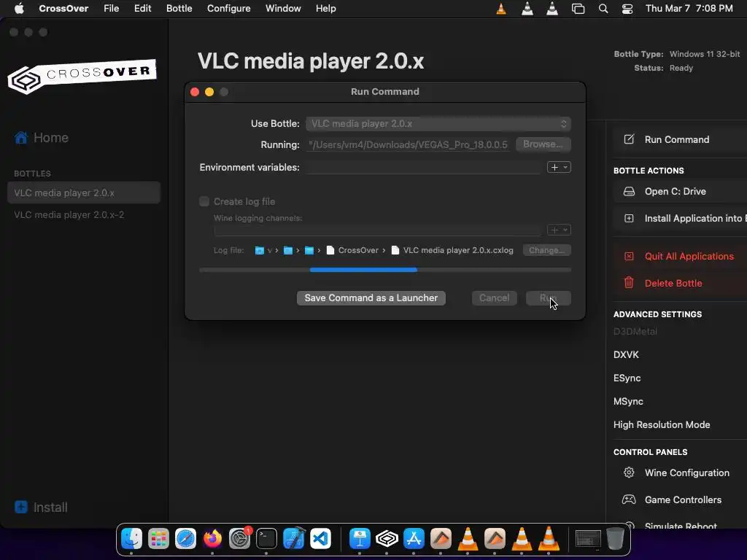This screenshot has width=747, height=560.
Task: Open the CrossOver app menu
Action: click(63, 9)
